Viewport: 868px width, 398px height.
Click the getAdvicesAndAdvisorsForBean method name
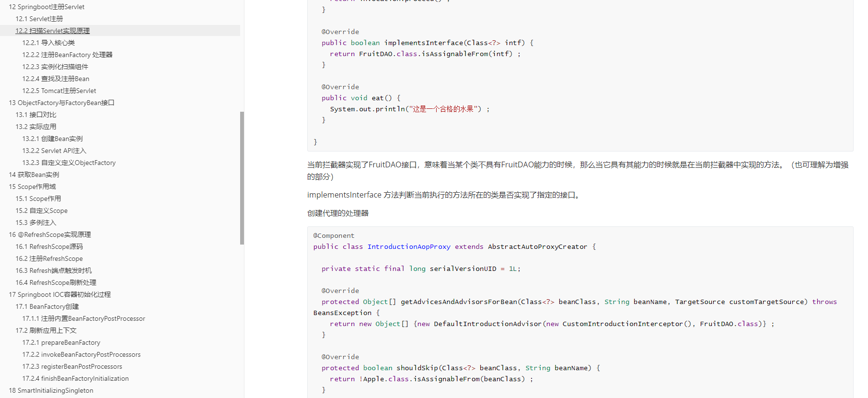[459, 302]
